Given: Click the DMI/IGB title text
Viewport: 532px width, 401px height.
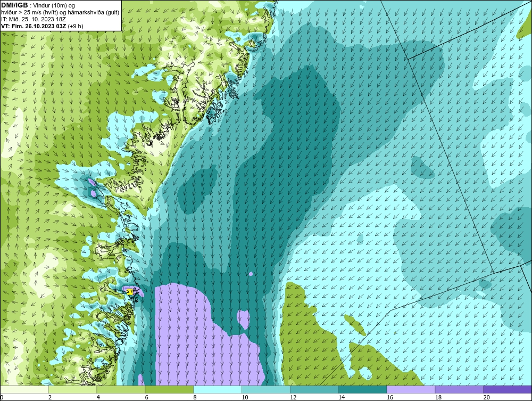Looking at the screenshot, I should click(14, 5).
